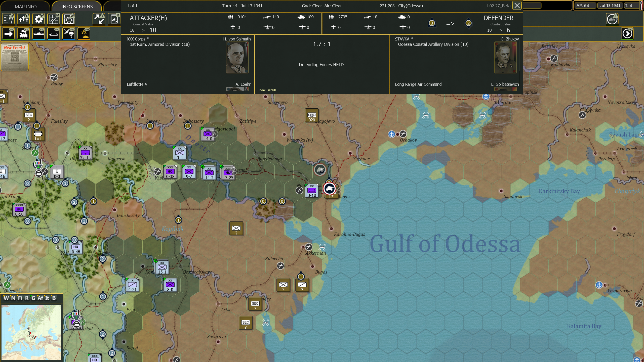Click the Luftflotte 4 label
The height and width of the screenshot is (362, 644).
[137, 84]
